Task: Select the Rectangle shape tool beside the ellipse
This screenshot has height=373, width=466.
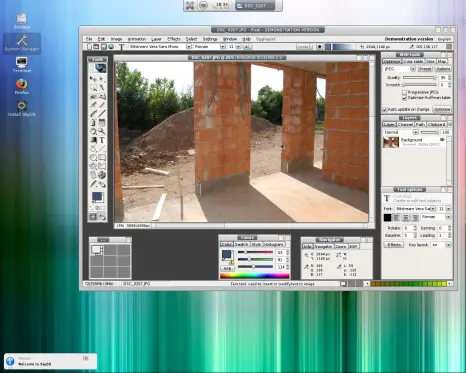Action: pos(102,157)
